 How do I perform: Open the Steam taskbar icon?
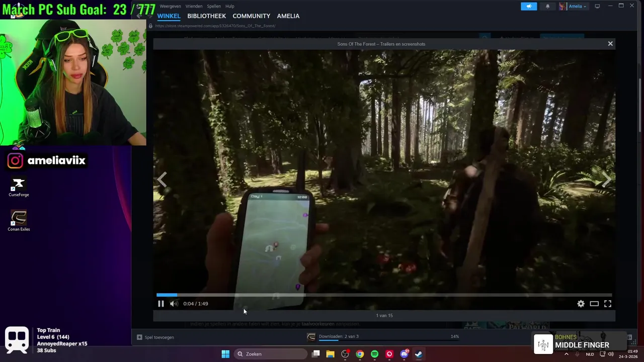coord(419,354)
